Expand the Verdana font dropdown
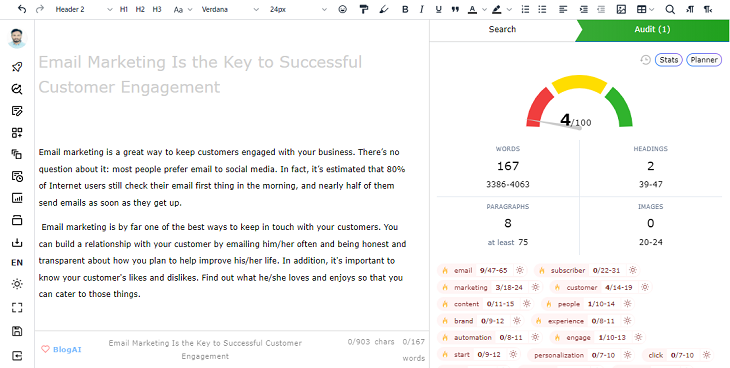Screen dimensions: 730x368 click(x=230, y=9)
